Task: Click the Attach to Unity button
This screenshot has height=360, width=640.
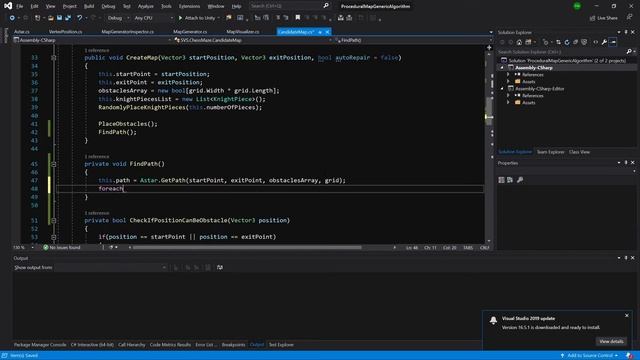Action: (x=197, y=18)
